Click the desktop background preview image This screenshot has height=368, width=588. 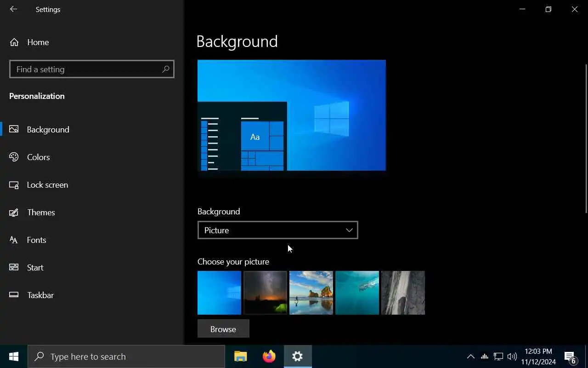tap(292, 115)
